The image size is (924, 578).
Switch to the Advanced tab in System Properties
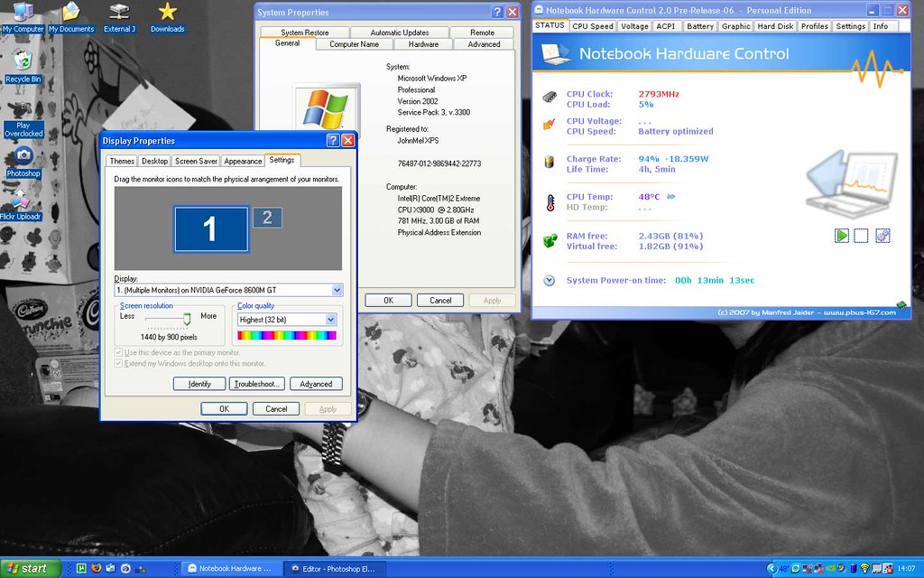click(484, 44)
